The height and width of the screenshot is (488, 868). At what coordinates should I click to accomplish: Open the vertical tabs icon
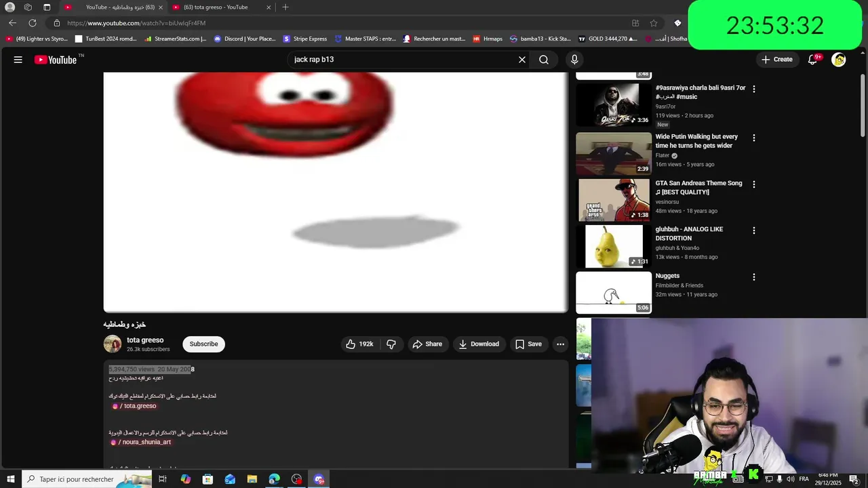click(47, 7)
